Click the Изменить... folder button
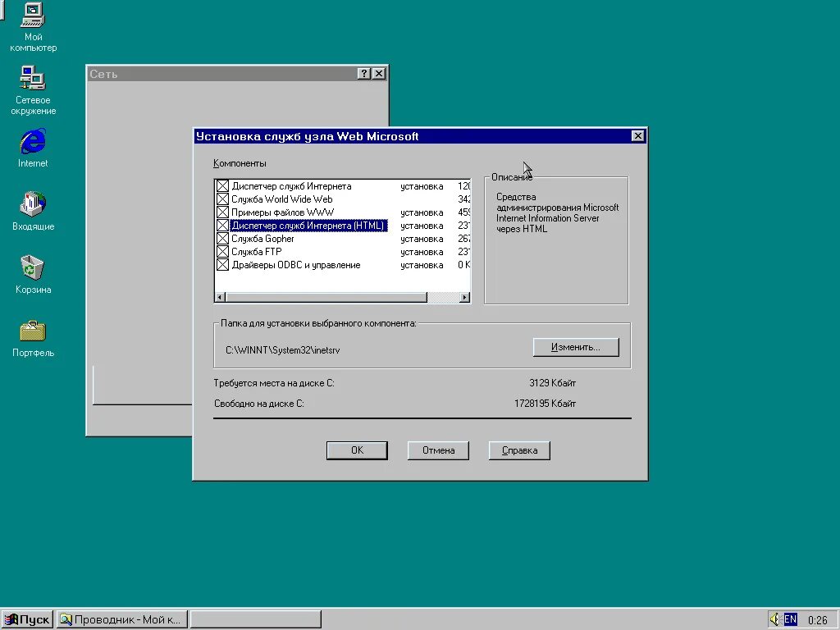This screenshot has height=630, width=840. pos(576,347)
